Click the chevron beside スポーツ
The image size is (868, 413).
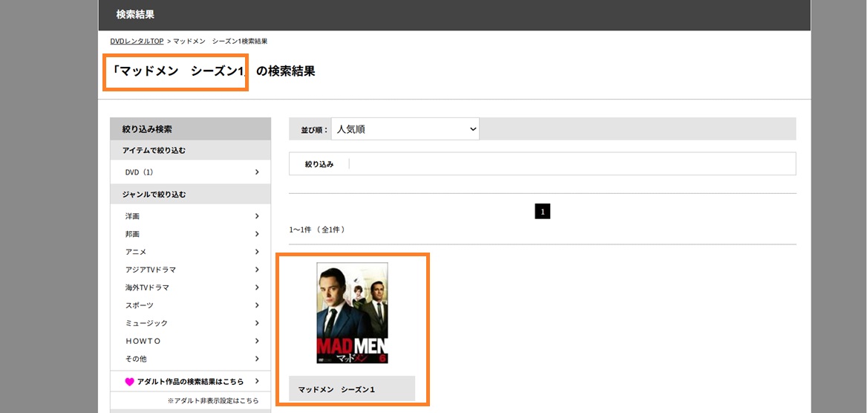pyautogui.click(x=257, y=305)
